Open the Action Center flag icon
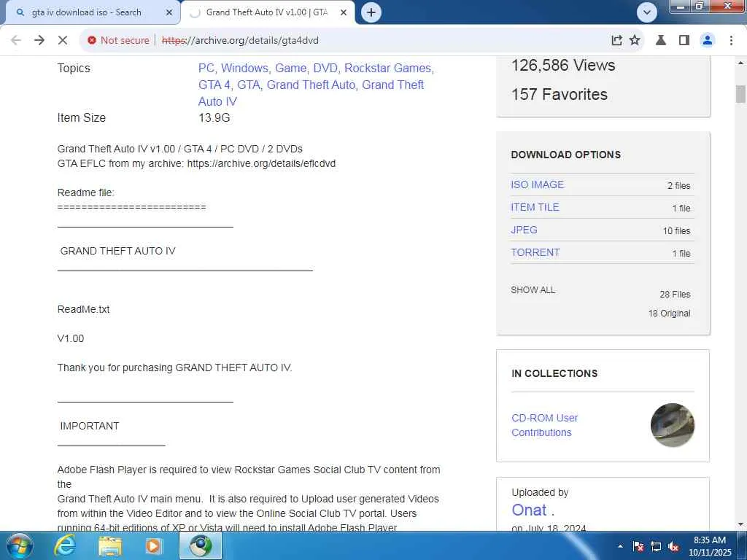747x560 pixels. 638,547
